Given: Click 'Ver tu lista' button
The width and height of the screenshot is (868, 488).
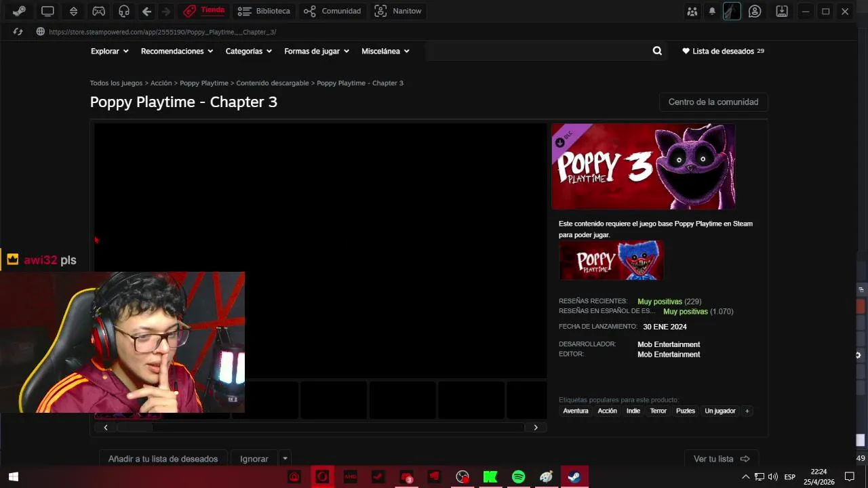Looking at the screenshot, I should tap(721, 459).
